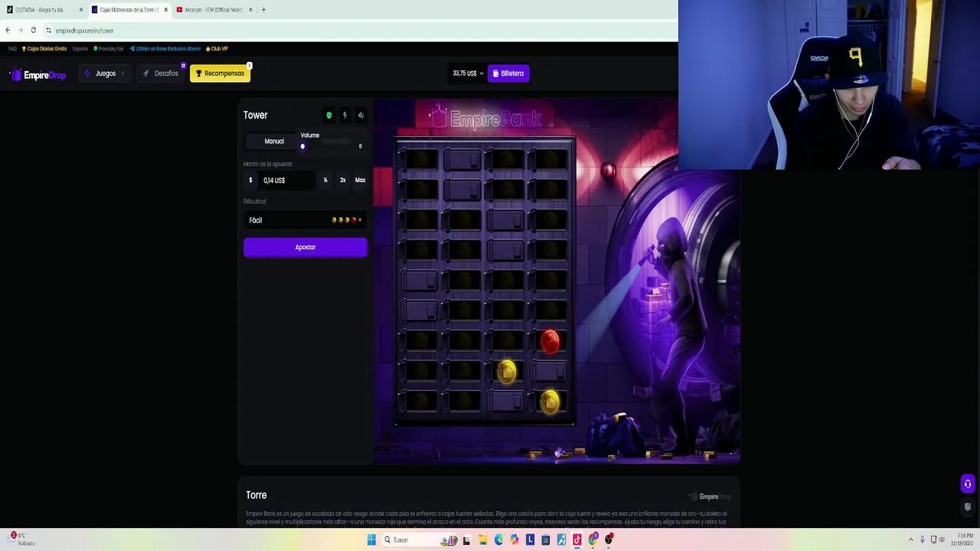The height and width of the screenshot is (551, 980).
Task: Open the Provably fair link
Action: [x=109, y=49]
